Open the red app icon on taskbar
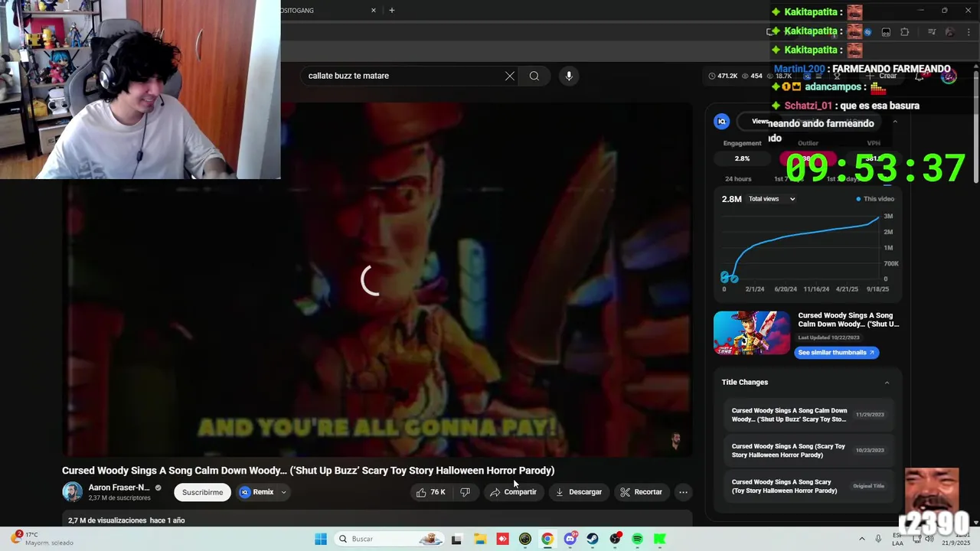The width and height of the screenshot is (980, 551). [502, 539]
